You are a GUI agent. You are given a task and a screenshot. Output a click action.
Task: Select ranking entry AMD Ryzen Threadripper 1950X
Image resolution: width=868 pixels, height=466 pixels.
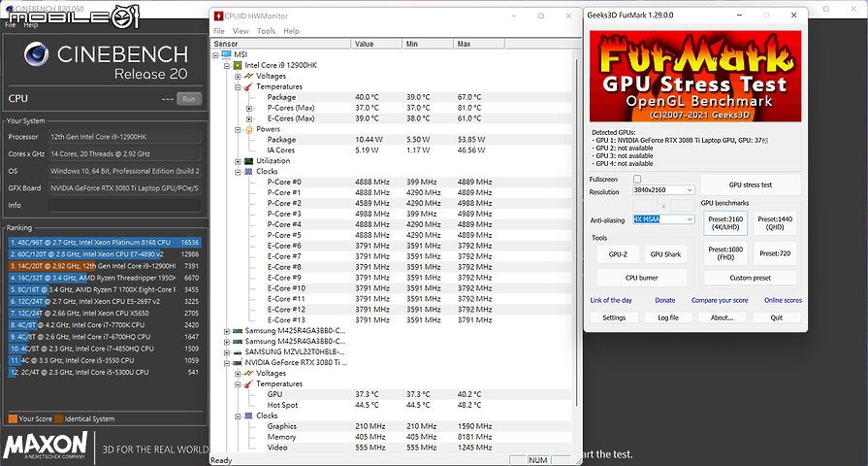click(105, 279)
